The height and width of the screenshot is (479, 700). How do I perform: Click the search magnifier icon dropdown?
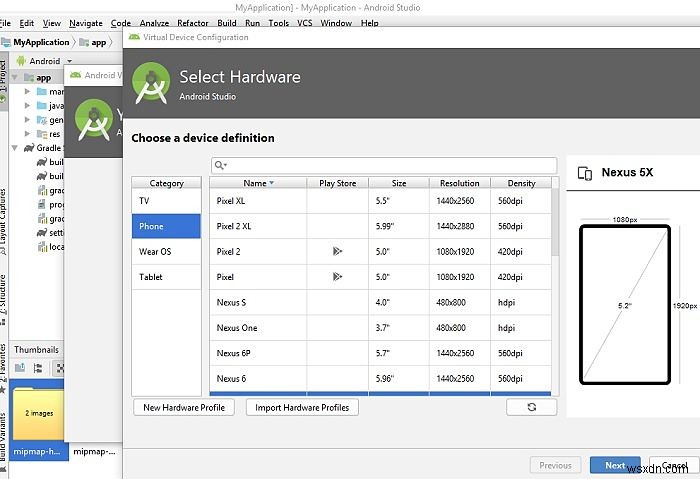point(221,165)
